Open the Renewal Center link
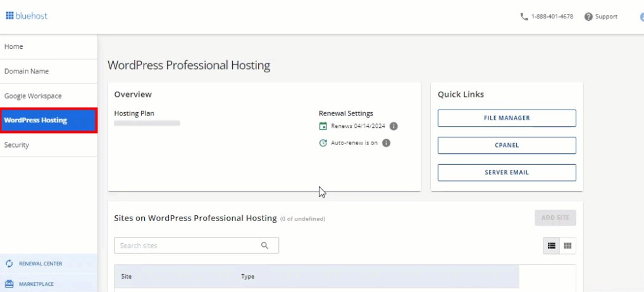This screenshot has height=292, width=644. pyautogui.click(x=40, y=263)
